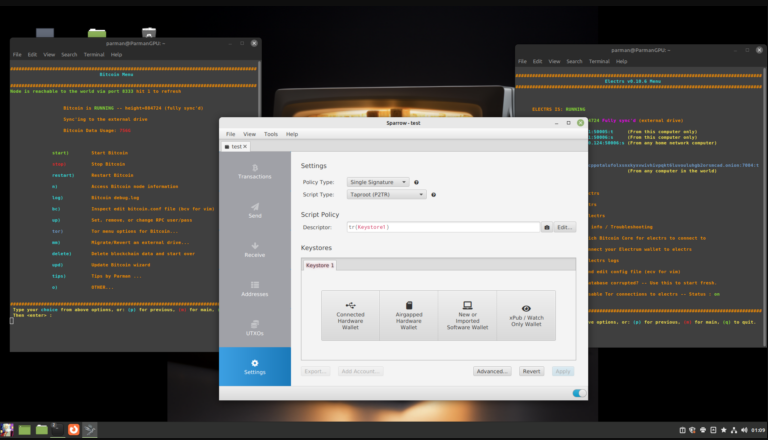The image size is (768, 440).
Task: Select Airgapped Hardware Wallet option
Action: (408, 315)
